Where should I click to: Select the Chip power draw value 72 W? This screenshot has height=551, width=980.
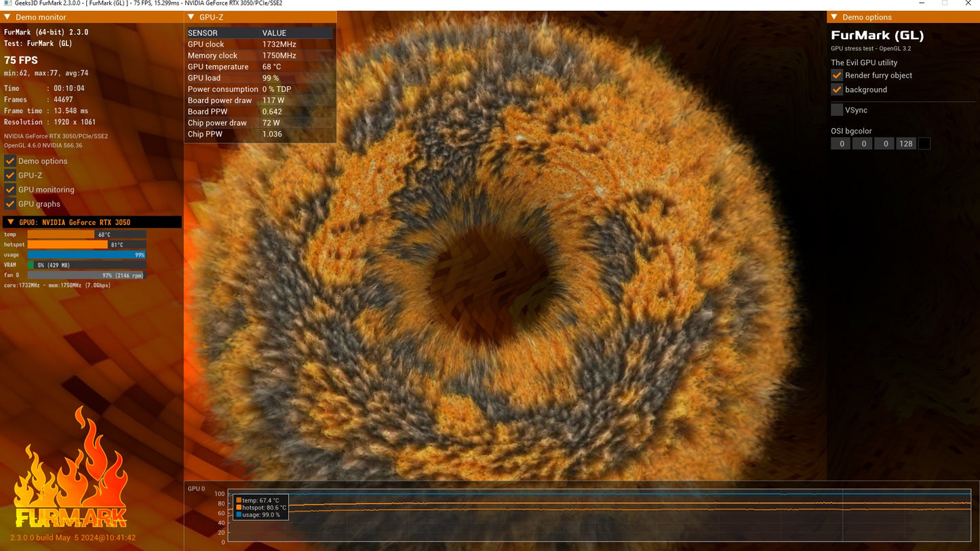[271, 123]
